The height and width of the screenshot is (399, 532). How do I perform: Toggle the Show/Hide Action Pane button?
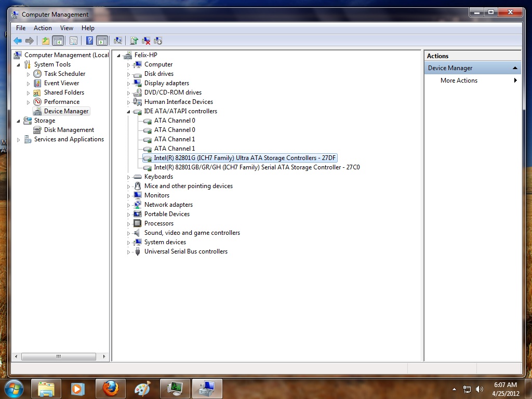click(102, 41)
